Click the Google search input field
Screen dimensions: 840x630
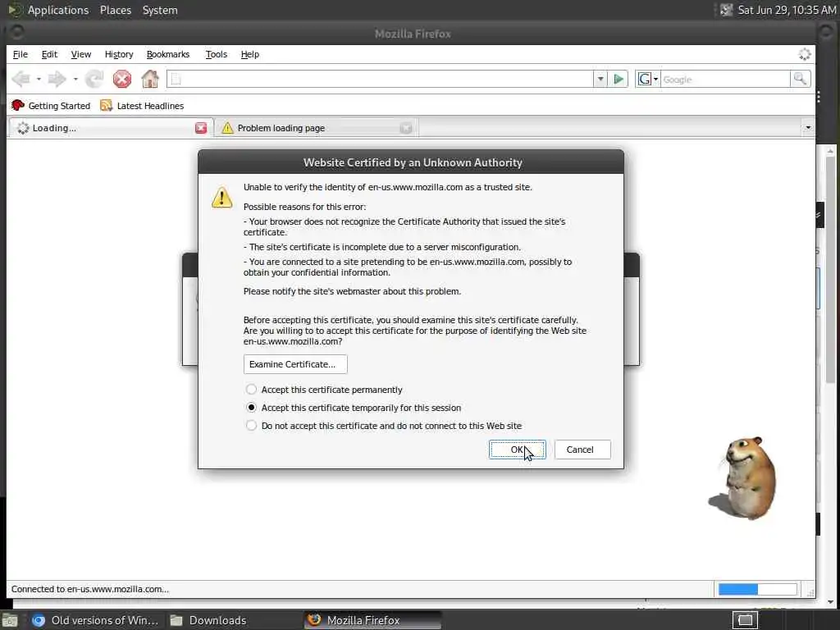point(725,80)
